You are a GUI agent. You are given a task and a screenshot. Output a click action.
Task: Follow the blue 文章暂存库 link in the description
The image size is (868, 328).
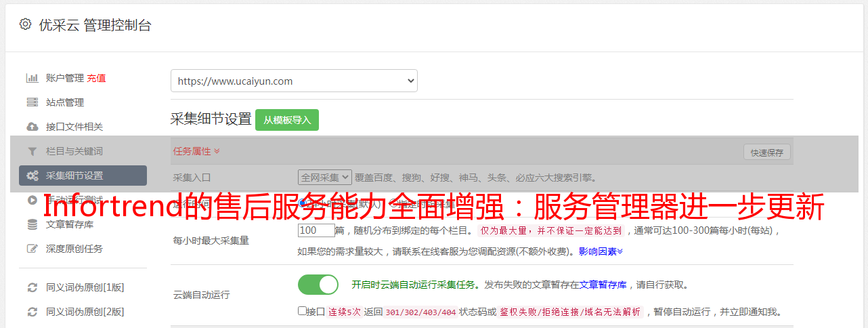603,285
